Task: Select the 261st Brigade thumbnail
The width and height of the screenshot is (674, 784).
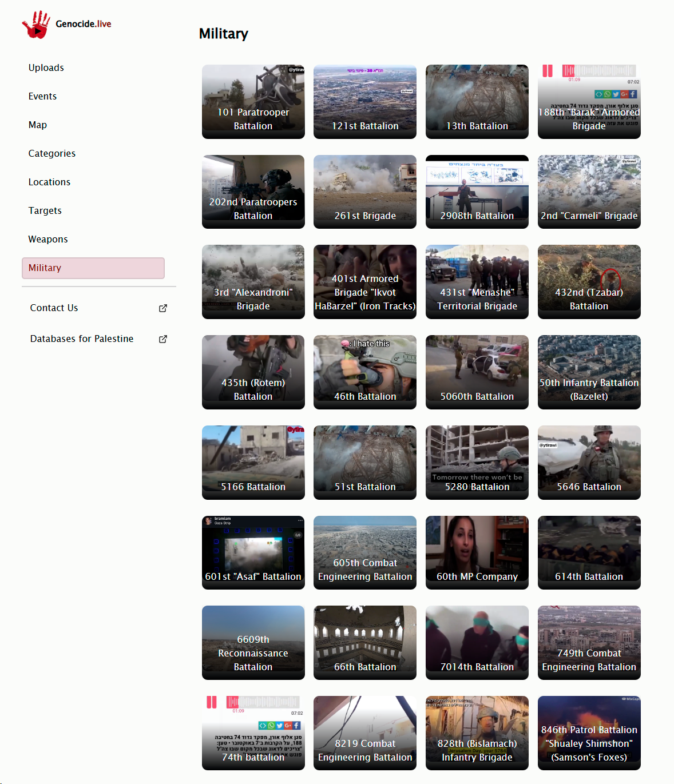Action: coord(365,192)
